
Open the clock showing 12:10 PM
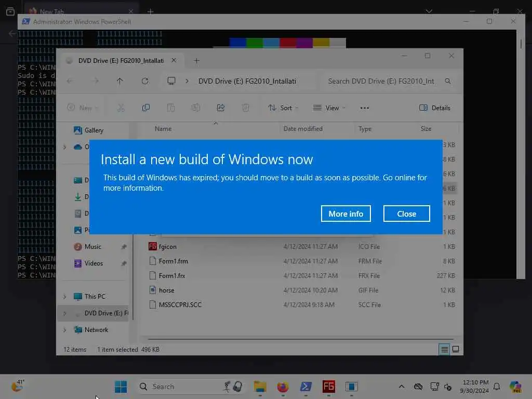tap(474, 387)
